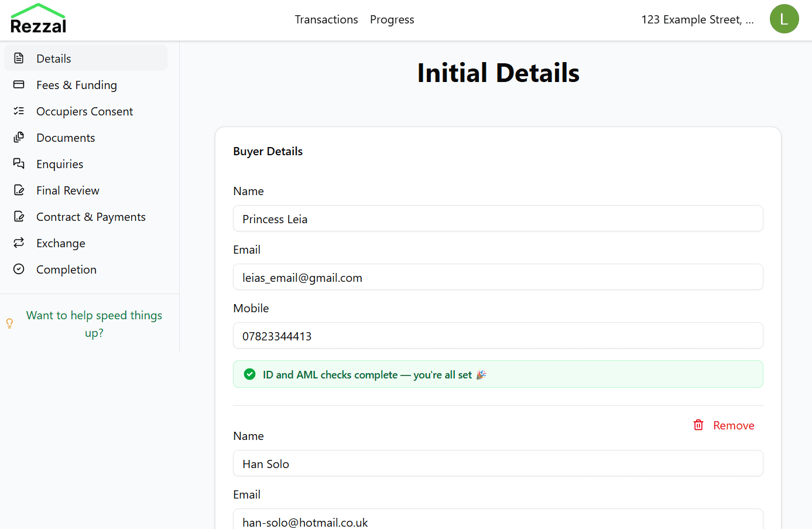The height and width of the screenshot is (529, 812).
Task: Open the Rezzal home logo
Action: click(x=38, y=18)
